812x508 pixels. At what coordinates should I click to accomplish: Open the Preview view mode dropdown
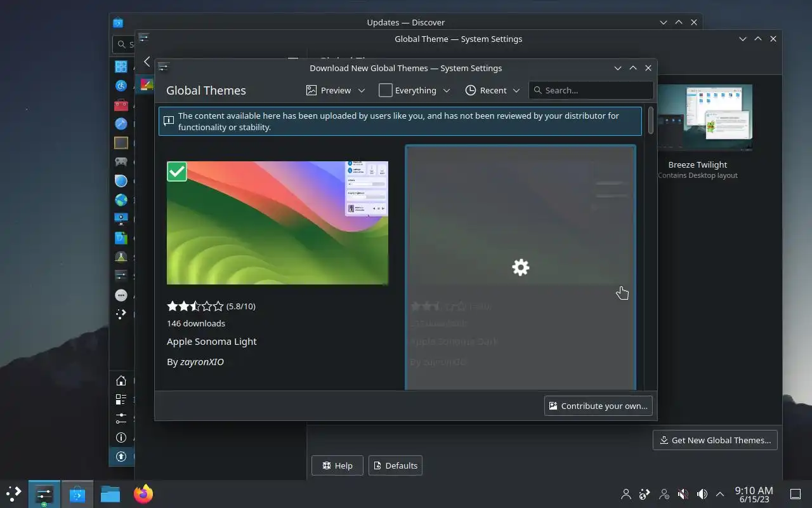(x=336, y=90)
